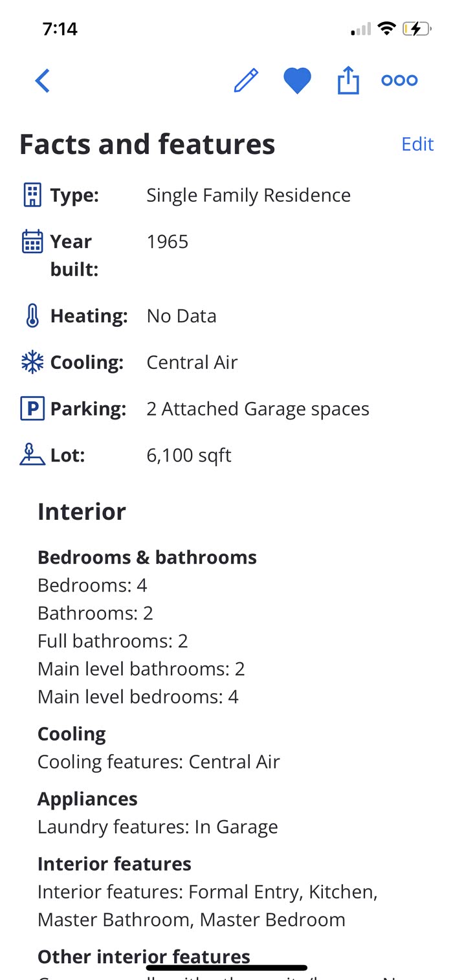The image size is (453, 980).
Task: Tap the Facts and features heading
Action: click(148, 144)
